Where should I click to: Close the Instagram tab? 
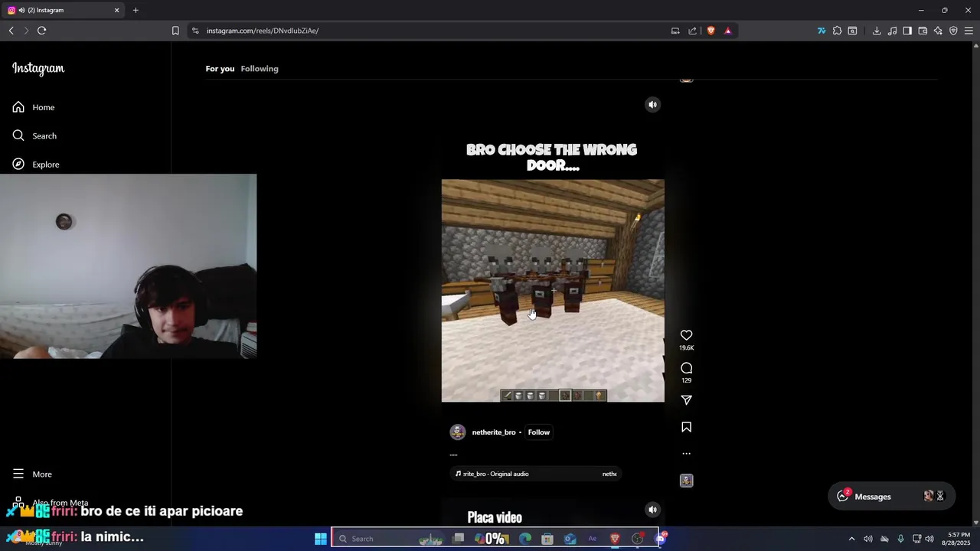point(117,10)
